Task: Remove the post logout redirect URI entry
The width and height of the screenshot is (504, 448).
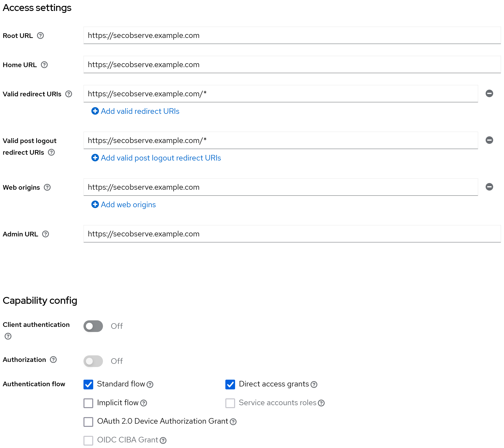Action: click(x=489, y=140)
